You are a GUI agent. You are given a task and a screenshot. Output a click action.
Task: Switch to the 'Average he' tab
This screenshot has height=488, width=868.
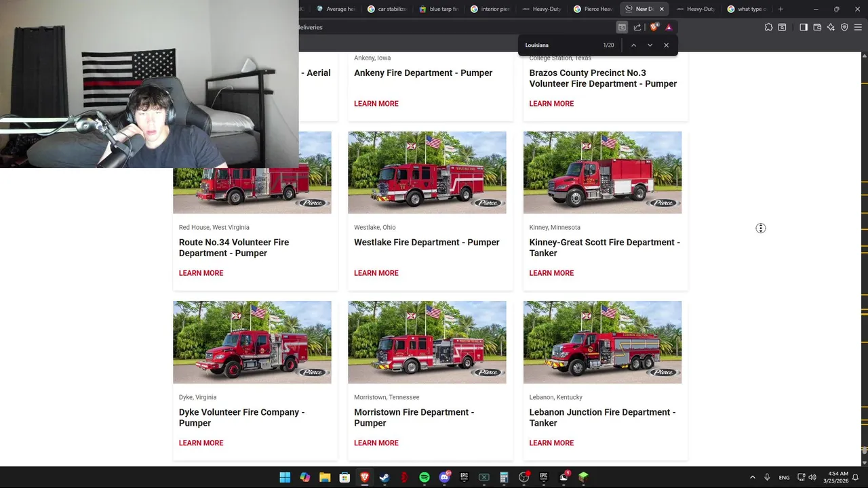[335, 9]
